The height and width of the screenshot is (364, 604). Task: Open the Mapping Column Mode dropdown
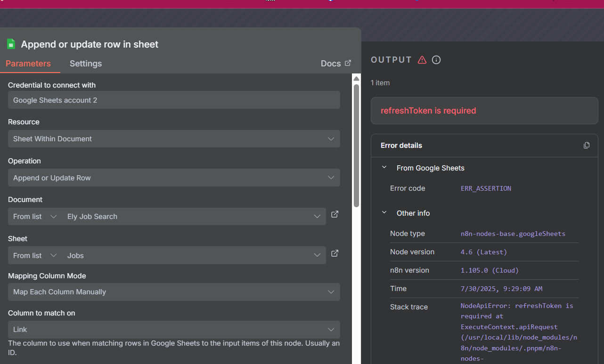[x=174, y=292]
